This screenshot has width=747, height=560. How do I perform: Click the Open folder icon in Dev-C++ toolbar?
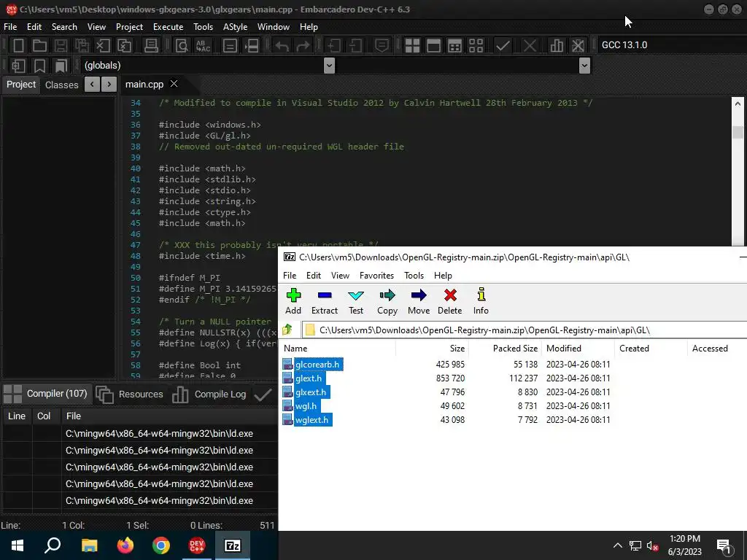(39, 46)
